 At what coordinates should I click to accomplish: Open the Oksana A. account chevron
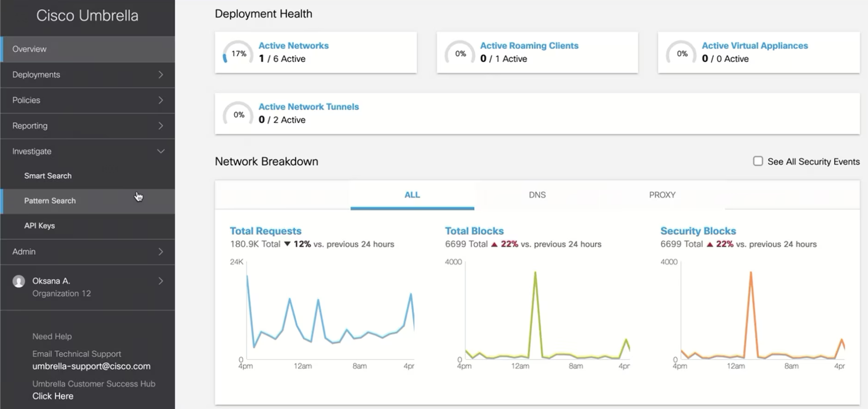pyautogui.click(x=161, y=281)
